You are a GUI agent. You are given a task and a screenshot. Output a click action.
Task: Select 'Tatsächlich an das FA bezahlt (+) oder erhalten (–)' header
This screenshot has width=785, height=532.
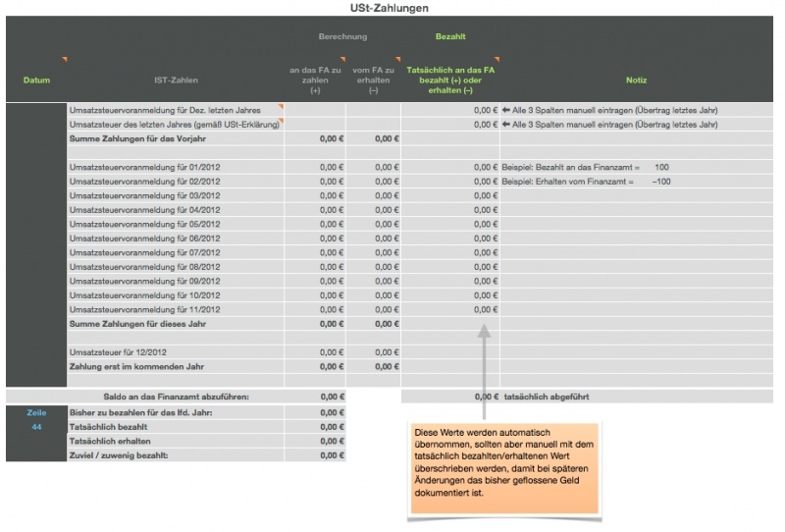point(450,80)
